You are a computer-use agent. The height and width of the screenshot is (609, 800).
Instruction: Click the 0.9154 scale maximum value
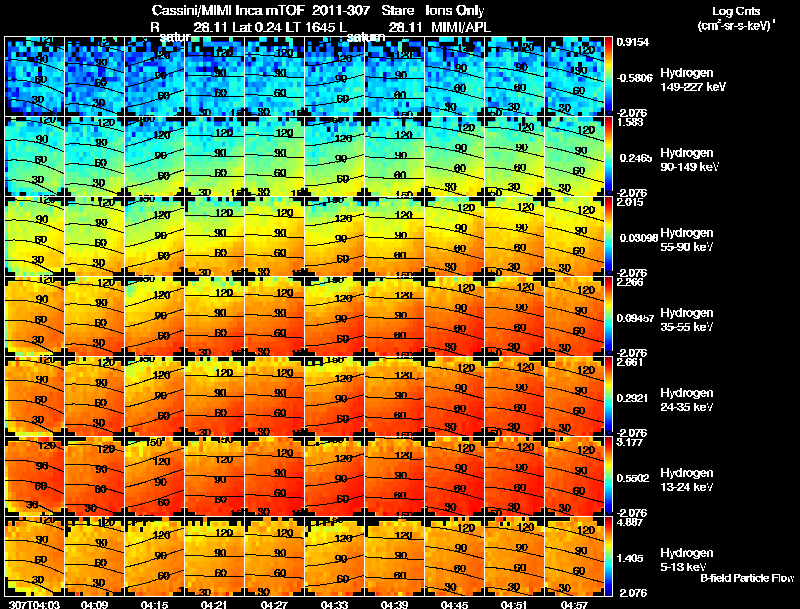click(x=633, y=42)
